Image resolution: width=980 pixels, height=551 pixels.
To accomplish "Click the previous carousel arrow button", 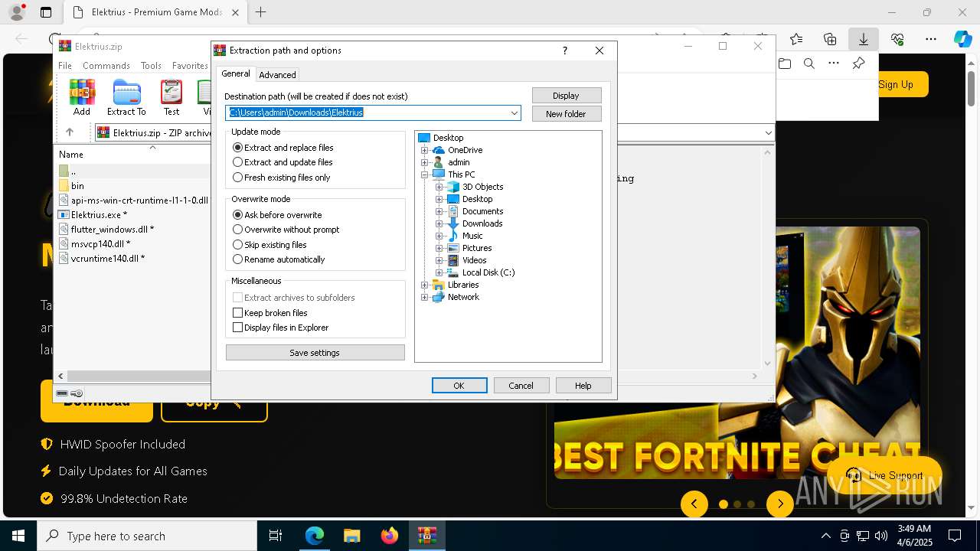I will pos(694,504).
